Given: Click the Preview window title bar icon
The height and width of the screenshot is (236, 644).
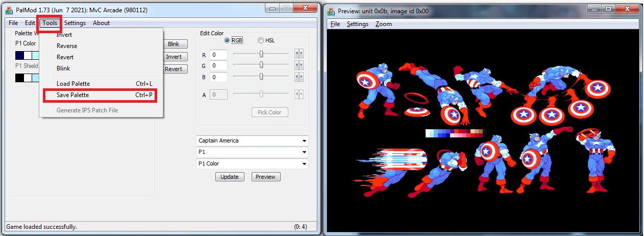Looking at the screenshot, I should [332, 11].
